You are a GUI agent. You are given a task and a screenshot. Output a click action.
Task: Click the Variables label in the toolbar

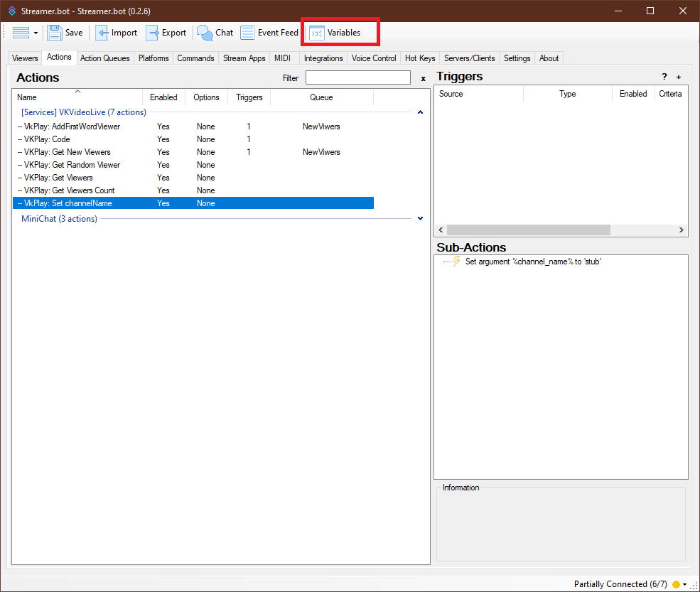[344, 33]
